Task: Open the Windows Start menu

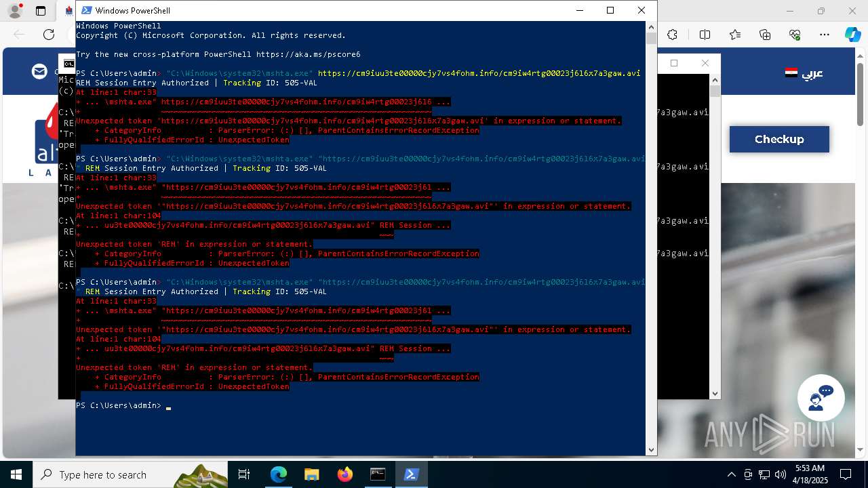Action: (x=16, y=474)
